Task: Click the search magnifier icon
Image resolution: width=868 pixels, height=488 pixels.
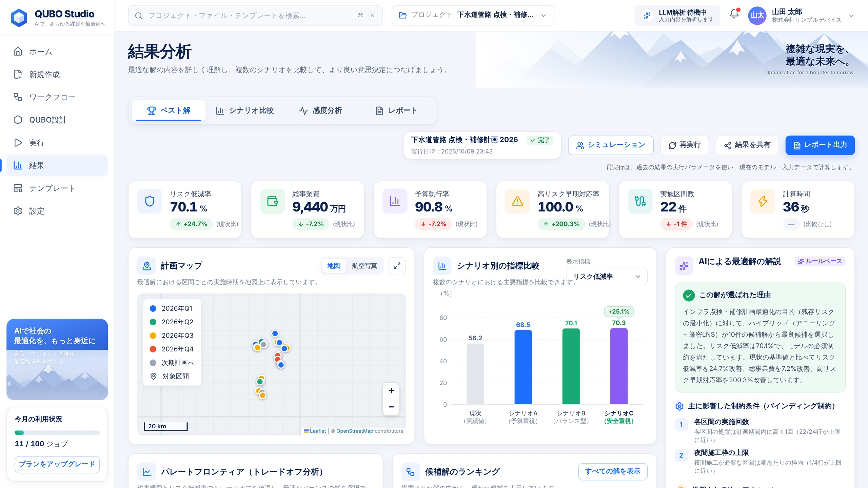Action: point(138,16)
